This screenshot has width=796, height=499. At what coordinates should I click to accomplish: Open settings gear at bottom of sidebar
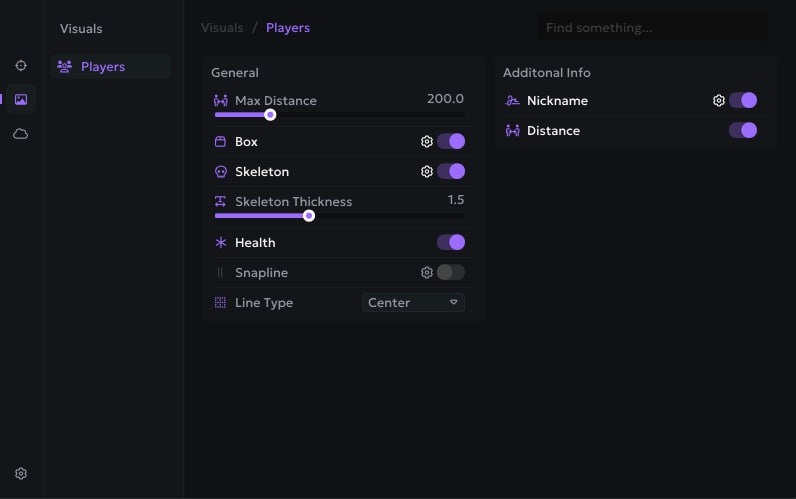[21, 474]
